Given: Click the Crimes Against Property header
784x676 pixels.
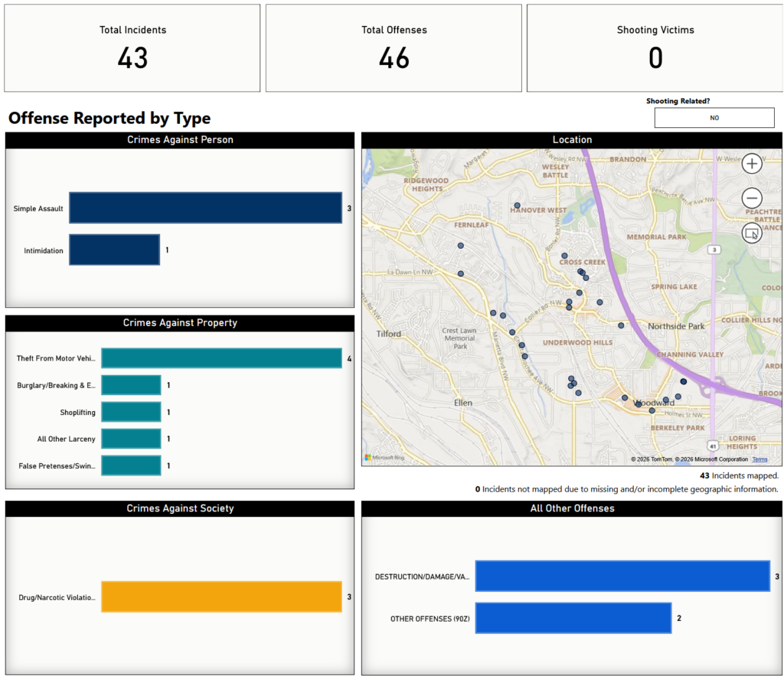Looking at the screenshot, I should pos(180,323).
